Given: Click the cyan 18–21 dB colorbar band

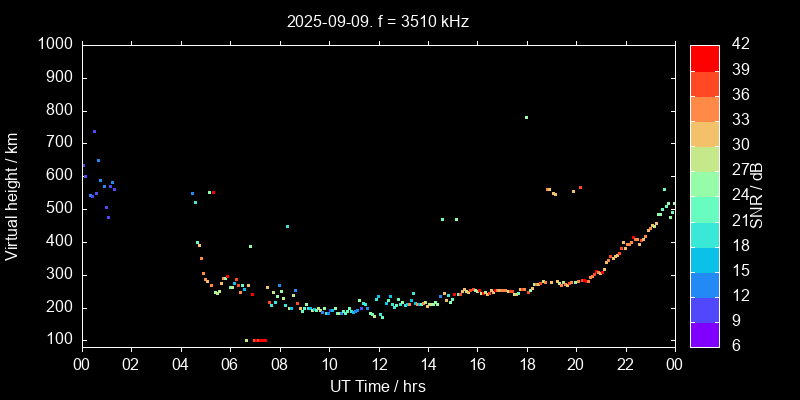Looking at the screenshot, I should coord(704,234).
